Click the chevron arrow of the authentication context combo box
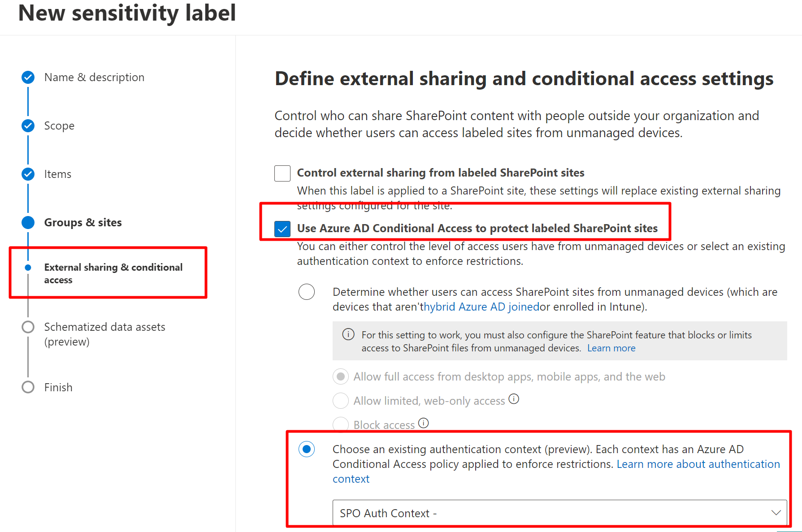Viewport: 802px width, 532px height. pyautogui.click(x=776, y=513)
